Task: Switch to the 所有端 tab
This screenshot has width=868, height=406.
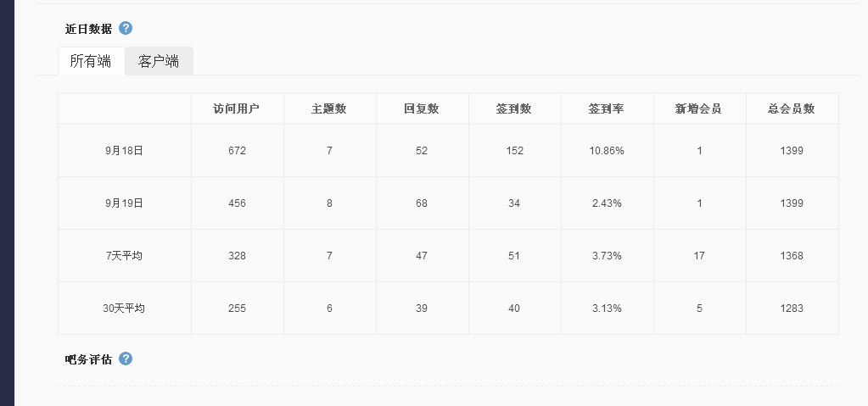Action: [x=91, y=61]
